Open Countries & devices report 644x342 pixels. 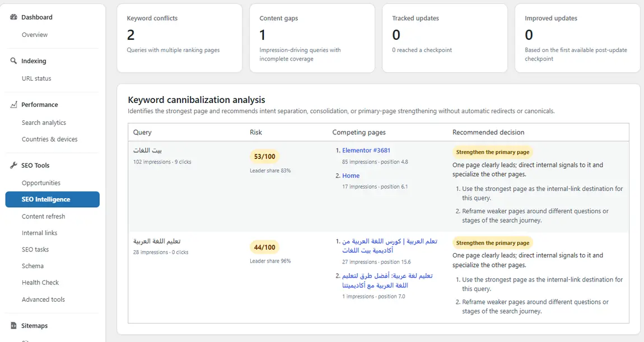(x=50, y=139)
